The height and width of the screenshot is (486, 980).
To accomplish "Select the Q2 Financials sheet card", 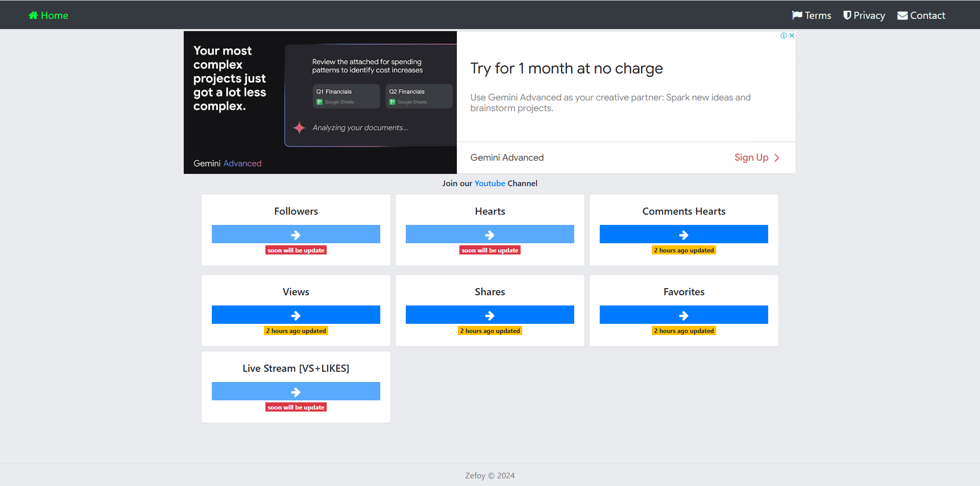I will [x=419, y=96].
